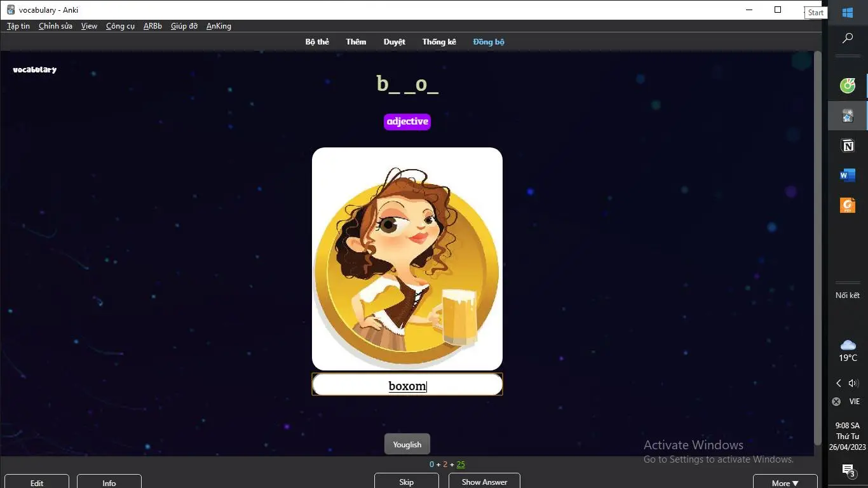Open the notification center icon
This screenshot has width=868, height=488.
point(848,470)
